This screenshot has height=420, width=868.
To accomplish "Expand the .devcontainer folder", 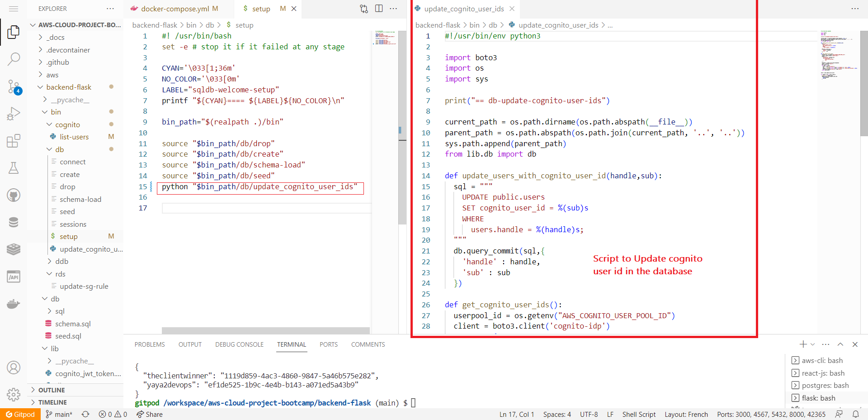I will [75, 50].
